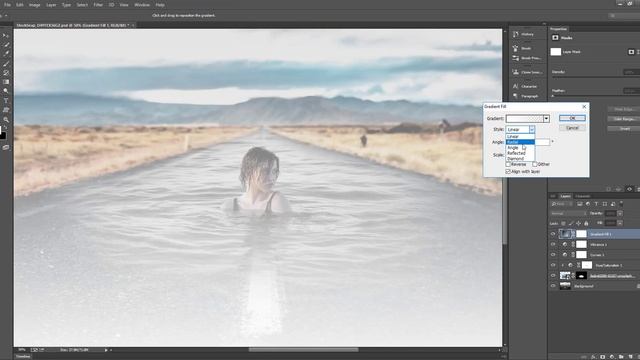Toggle Reverse checkbox in Gradient Fill
Viewport: 640px width, 360px height.
tap(508, 164)
